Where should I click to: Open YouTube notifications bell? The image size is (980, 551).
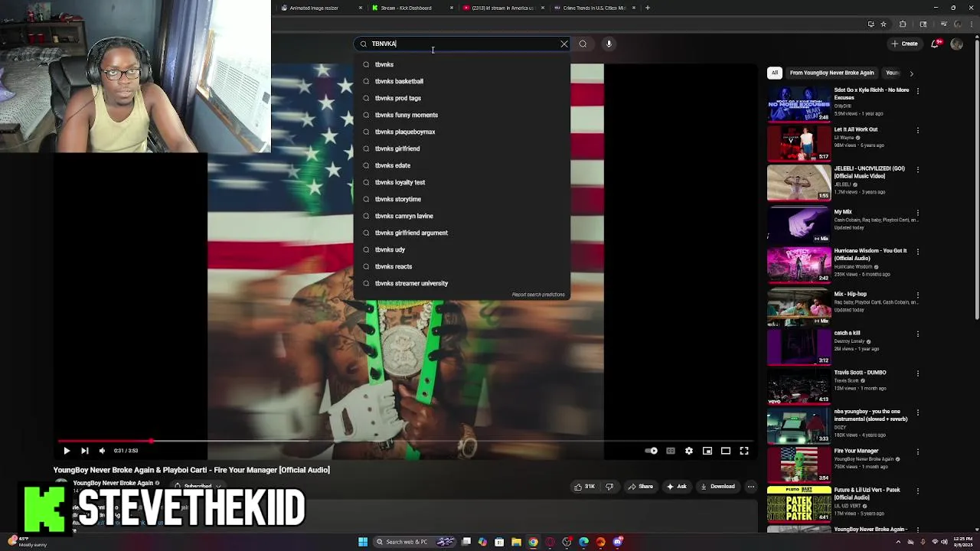click(935, 44)
